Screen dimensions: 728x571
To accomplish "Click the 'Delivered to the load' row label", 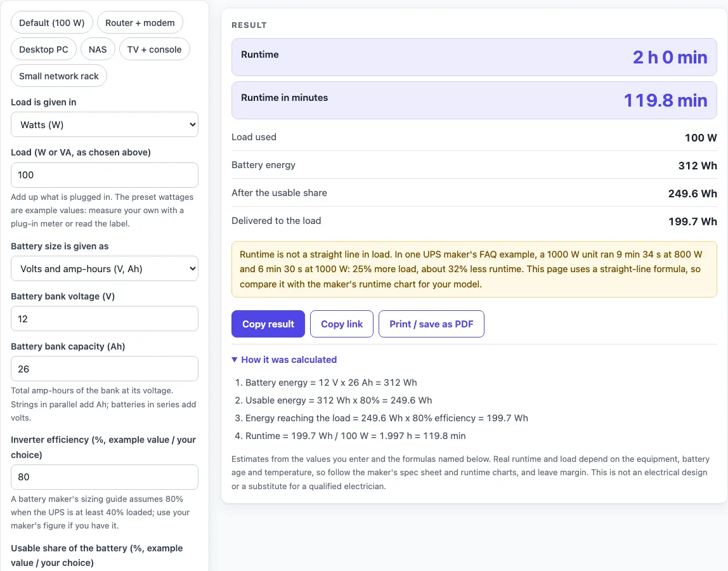I will click(276, 221).
